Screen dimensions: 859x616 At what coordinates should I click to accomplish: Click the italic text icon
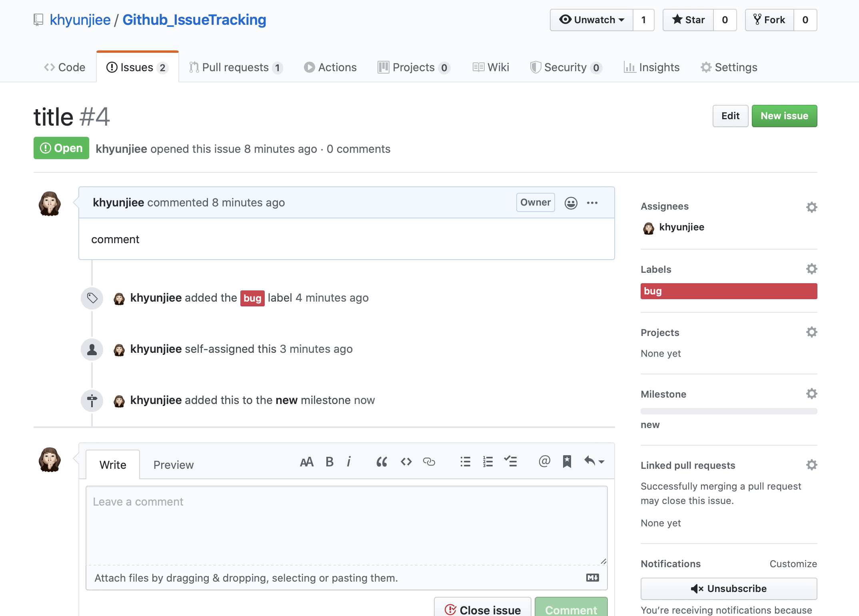point(349,462)
